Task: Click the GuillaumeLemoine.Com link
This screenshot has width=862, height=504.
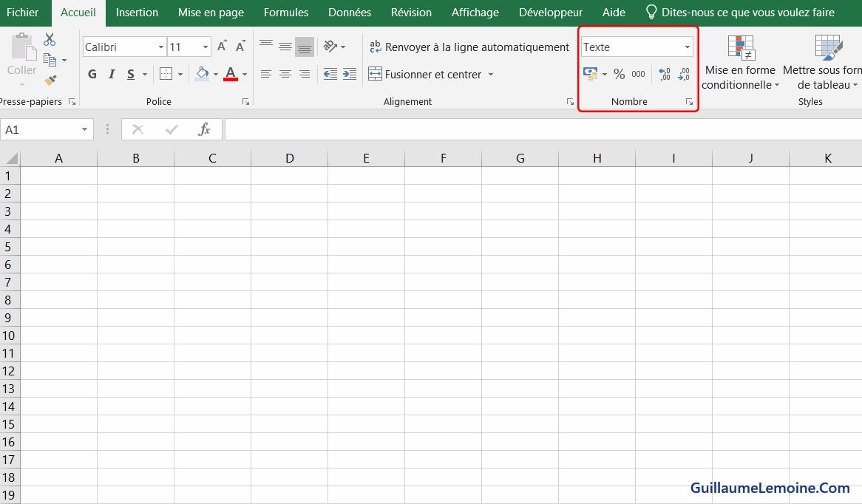Action: point(769,488)
